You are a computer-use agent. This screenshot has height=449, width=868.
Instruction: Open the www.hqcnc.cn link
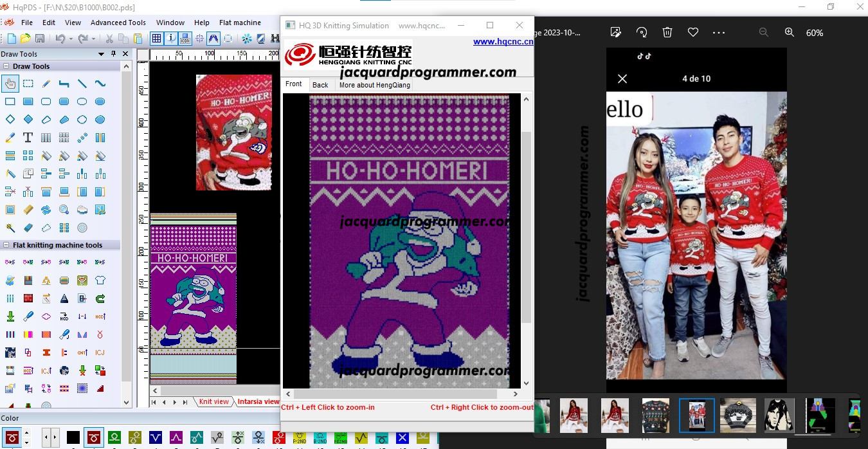click(x=503, y=42)
